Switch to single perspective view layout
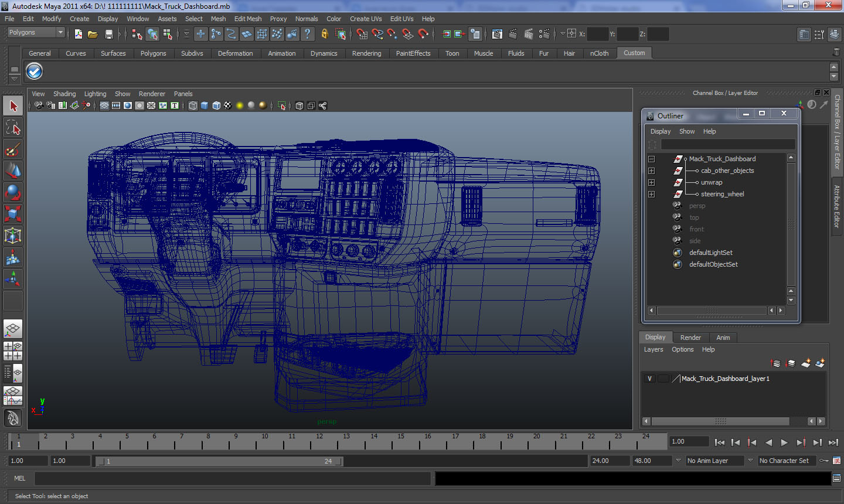 click(x=13, y=329)
